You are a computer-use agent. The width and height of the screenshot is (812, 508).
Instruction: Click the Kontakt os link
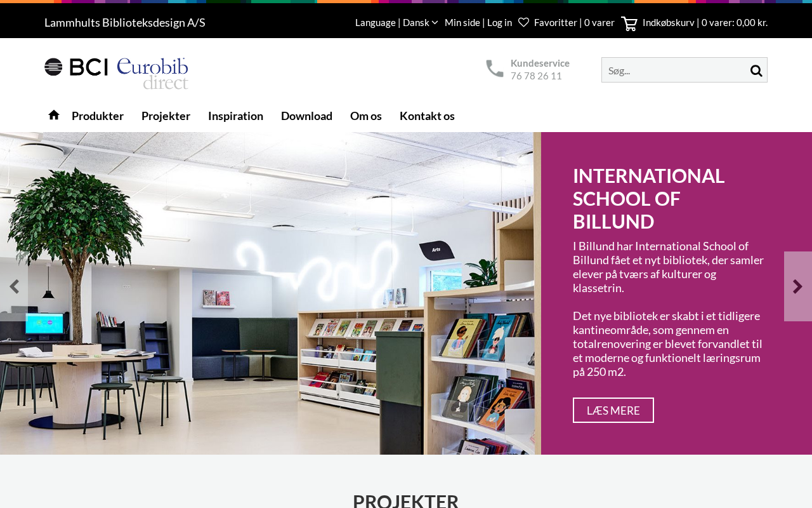pyautogui.click(x=427, y=116)
